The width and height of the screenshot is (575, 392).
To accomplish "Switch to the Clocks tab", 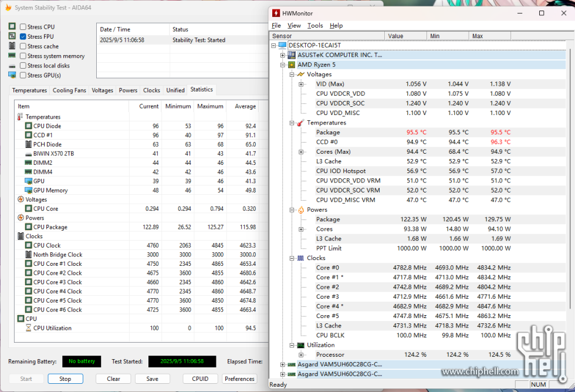I will pos(151,90).
